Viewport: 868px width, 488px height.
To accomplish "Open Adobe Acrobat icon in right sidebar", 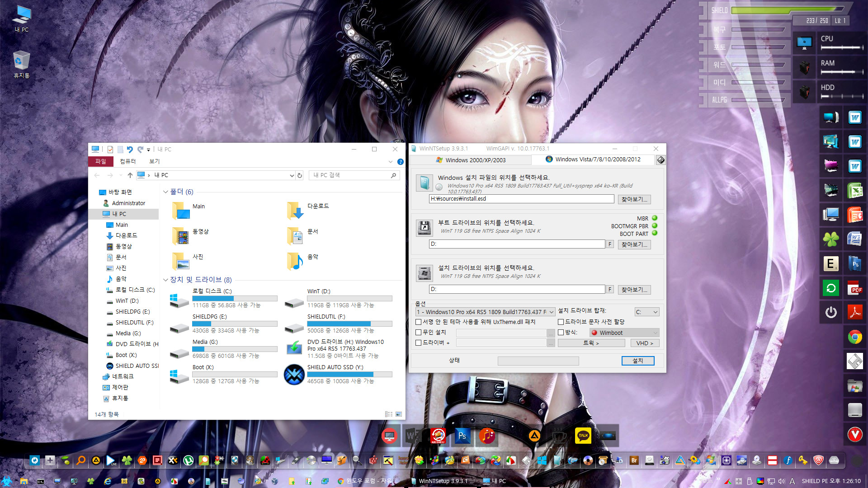I will 854,312.
